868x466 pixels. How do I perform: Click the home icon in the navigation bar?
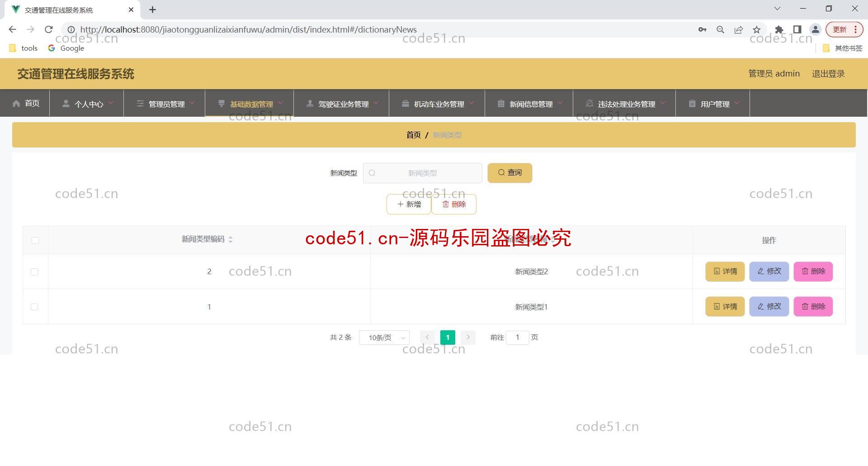pyautogui.click(x=16, y=104)
